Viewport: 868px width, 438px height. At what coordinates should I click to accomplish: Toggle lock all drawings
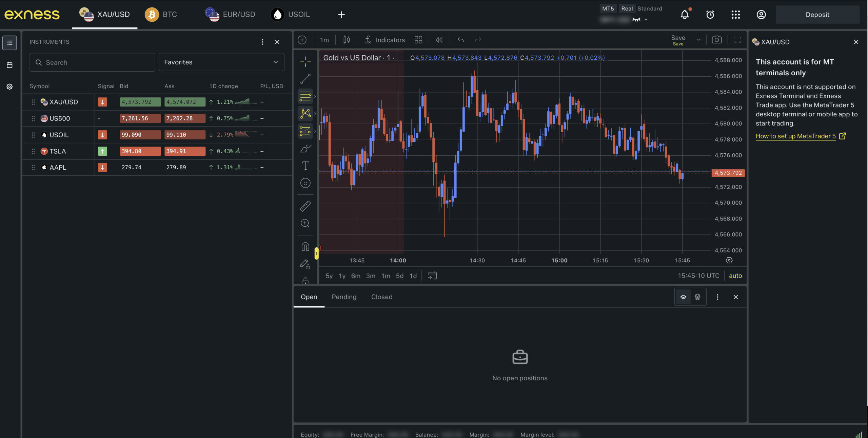[x=305, y=281]
